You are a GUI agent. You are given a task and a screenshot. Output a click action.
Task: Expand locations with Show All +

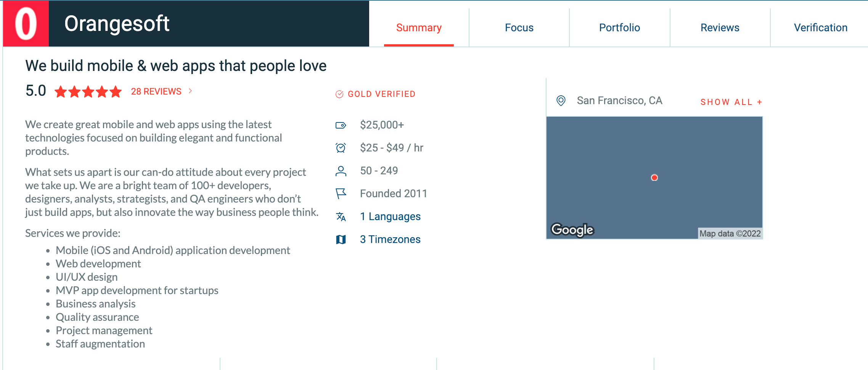(x=731, y=102)
